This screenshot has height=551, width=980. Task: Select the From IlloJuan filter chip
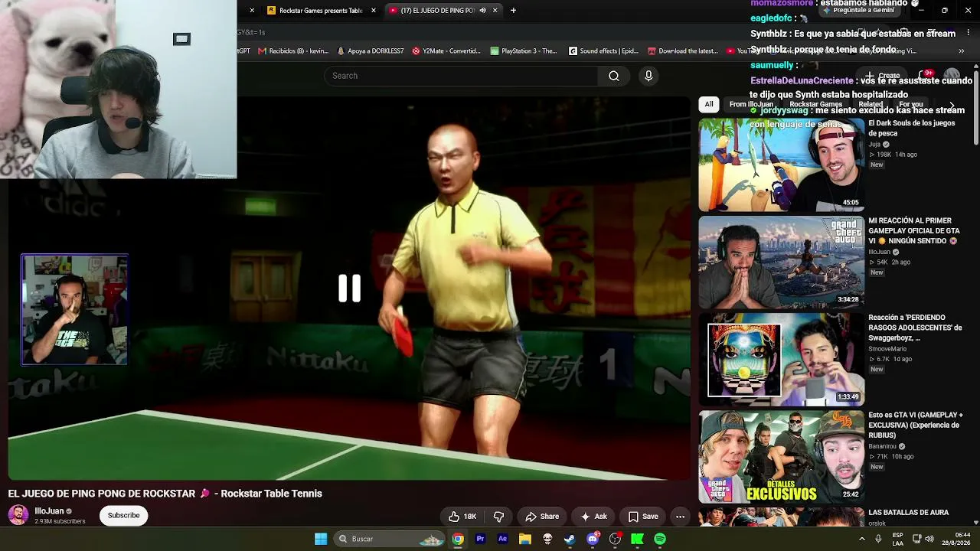pyautogui.click(x=751, y=104)
